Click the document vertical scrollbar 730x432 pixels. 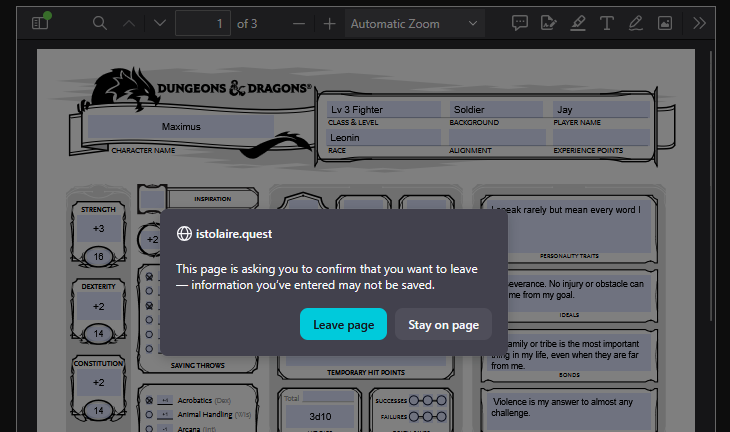711,186
